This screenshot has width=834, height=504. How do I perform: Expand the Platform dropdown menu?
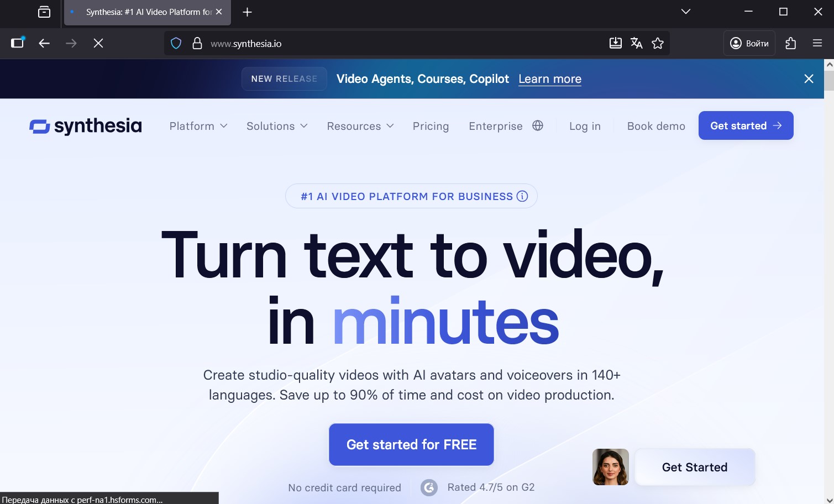(x=198, y=126)
